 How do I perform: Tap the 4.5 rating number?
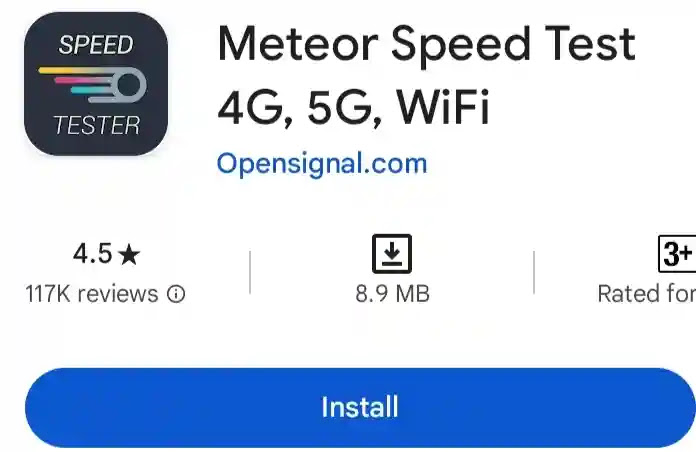coord(92,254)
